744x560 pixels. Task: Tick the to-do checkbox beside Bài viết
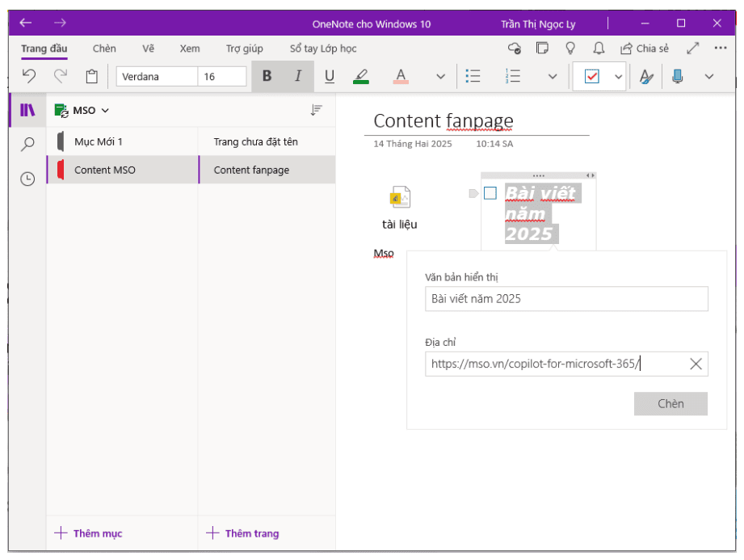coord(490,192)
